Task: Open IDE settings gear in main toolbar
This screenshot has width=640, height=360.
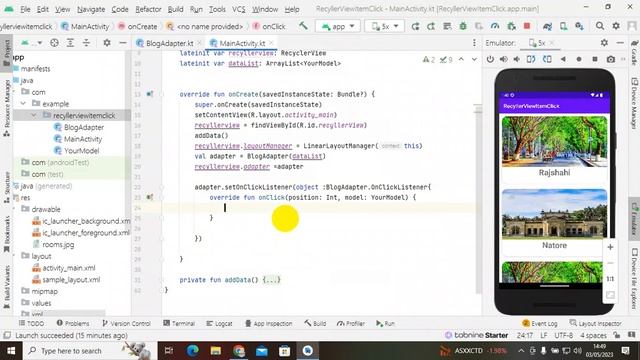Action: pos(616,26)
